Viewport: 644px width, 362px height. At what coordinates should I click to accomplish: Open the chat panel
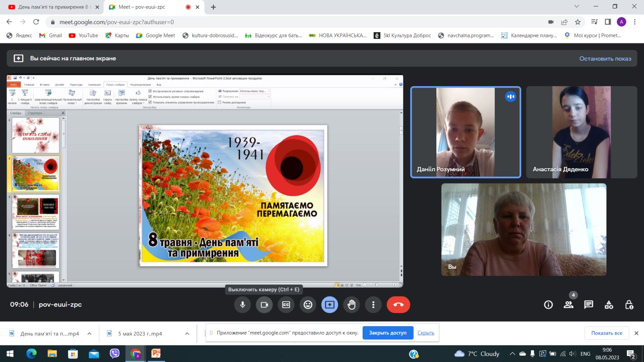pos(588,305)
